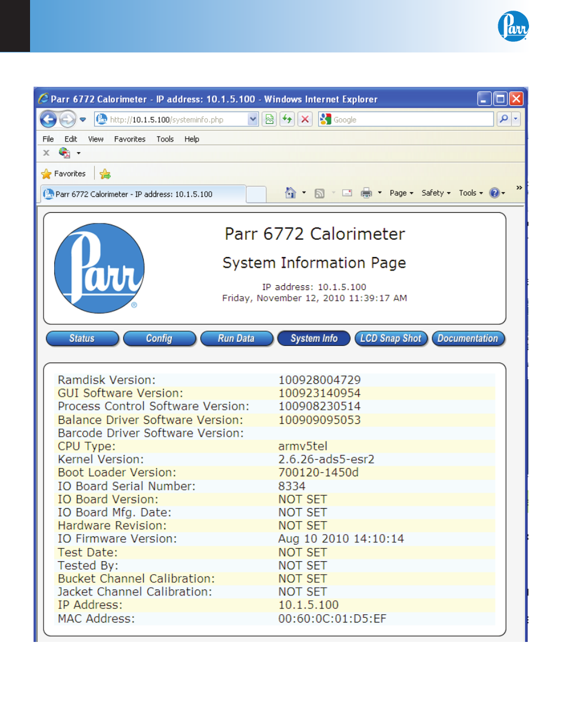This screenshot has height=728, width=562.
Task: Expand the address bar history dropdown
Action: (253, 119)
